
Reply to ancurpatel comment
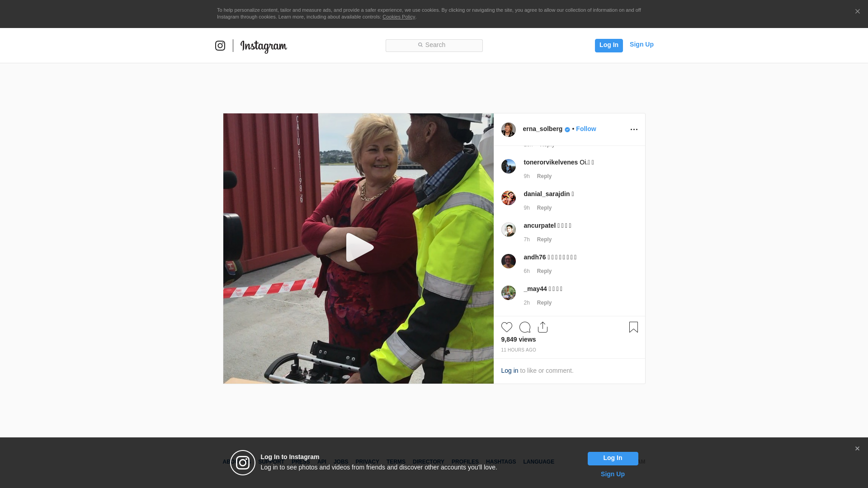point(544,239)
